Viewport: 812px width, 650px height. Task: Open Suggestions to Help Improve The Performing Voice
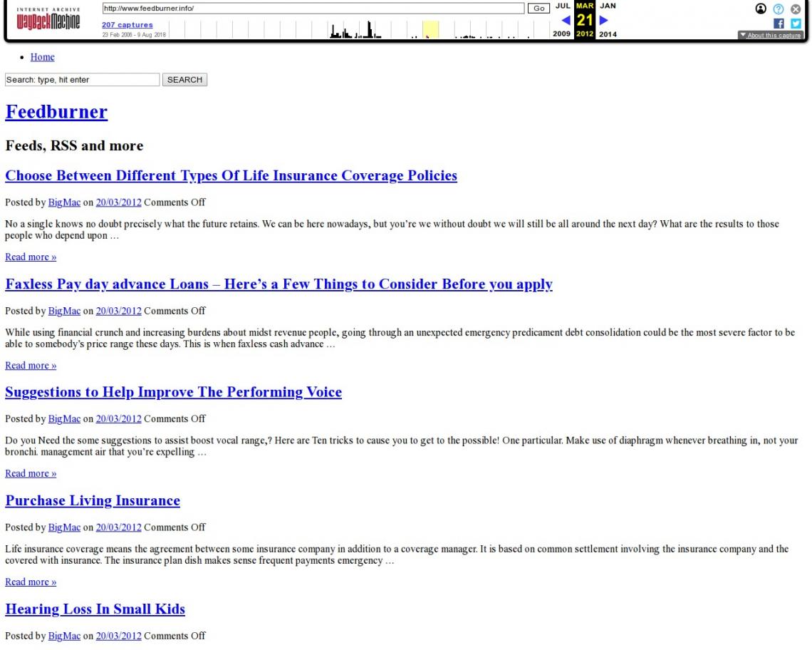(x=174, y=393)
